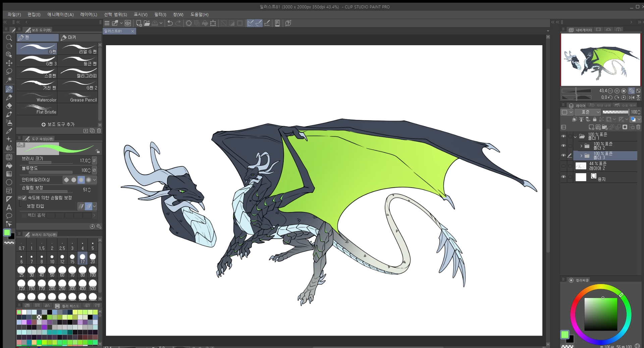Select the Move Layer tool

pos(9,63)
